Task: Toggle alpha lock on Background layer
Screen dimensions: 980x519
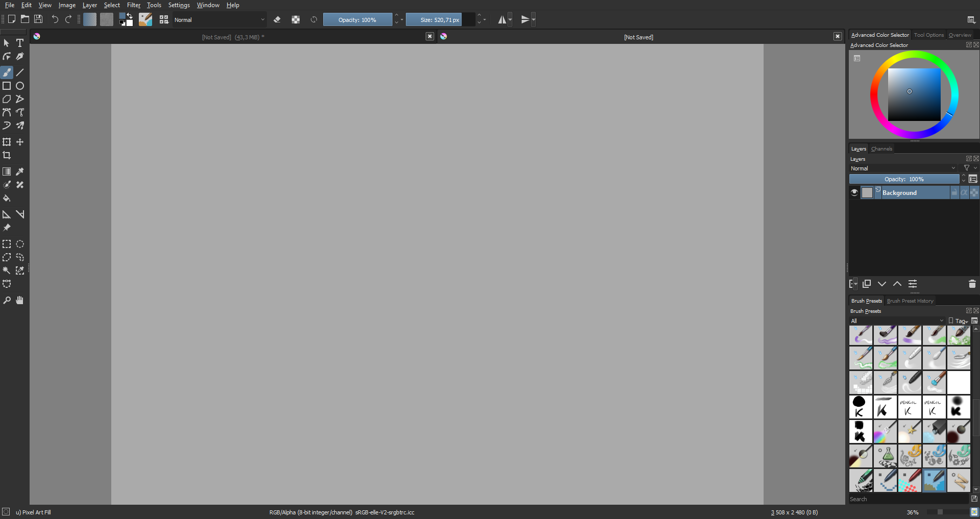Action: pos(974,192)
